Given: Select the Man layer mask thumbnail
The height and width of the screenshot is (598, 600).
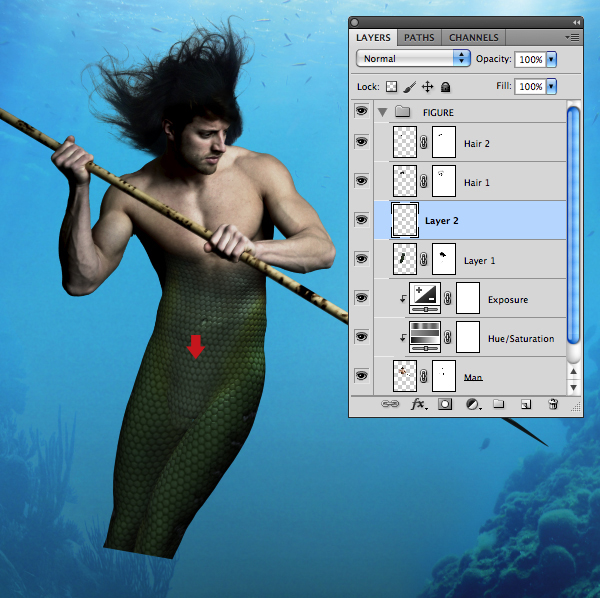Looking at the screenshot, I should point(444,376).
